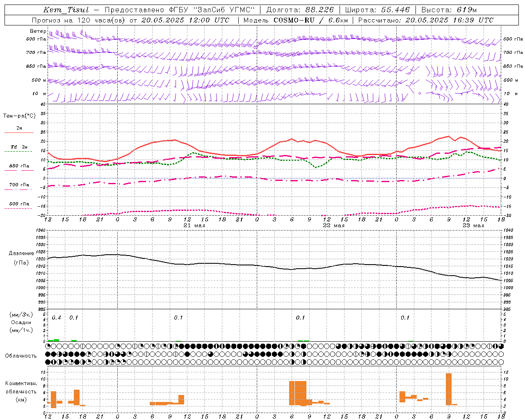Click the Давление panel label
Screen dimensions: 525x420
[x=21, y=253]
